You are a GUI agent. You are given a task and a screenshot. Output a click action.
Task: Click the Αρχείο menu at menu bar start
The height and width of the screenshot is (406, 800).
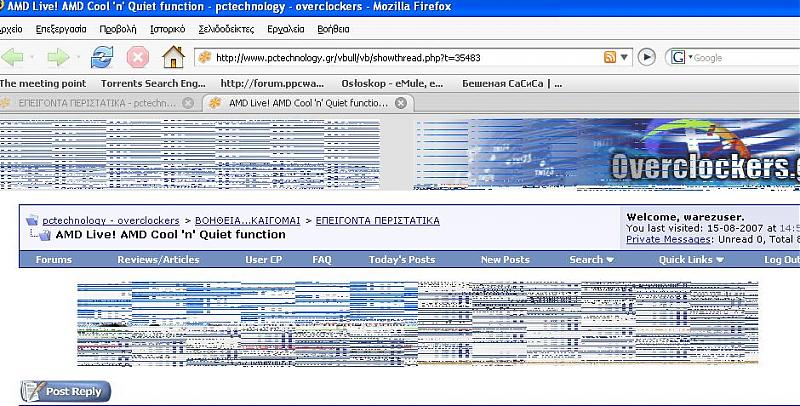[x=11, y=29]
